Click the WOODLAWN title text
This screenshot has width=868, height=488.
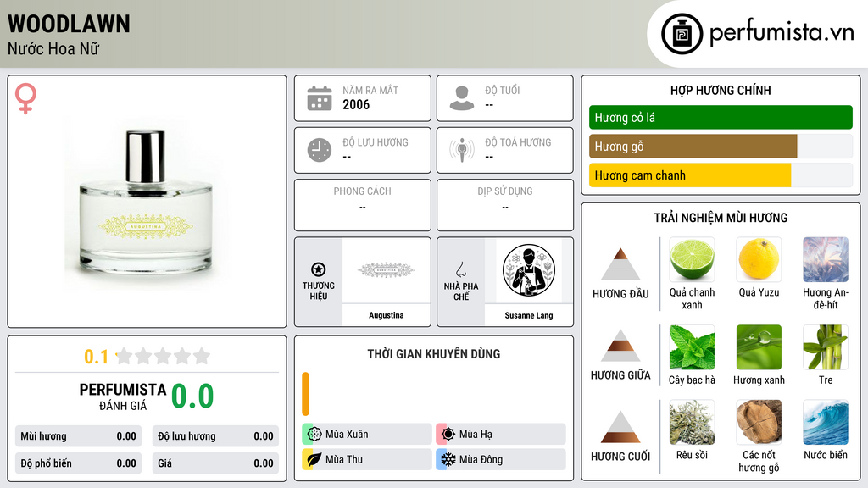[70, 24]
